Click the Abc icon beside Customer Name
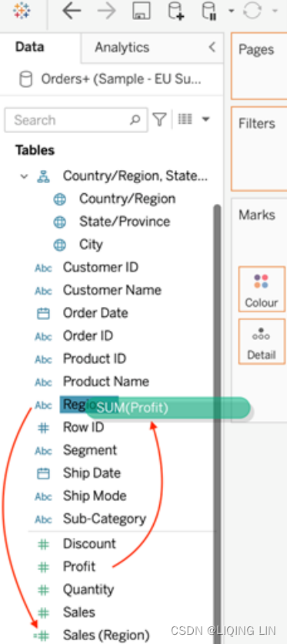This screenshot has height=644, width=287. [43, 291]
